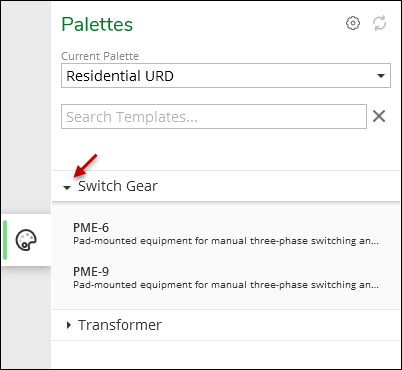The width and height of the screenshot is (402, 370).
Task: Select the PME-6 template title
Action: (x=91, y=228)
